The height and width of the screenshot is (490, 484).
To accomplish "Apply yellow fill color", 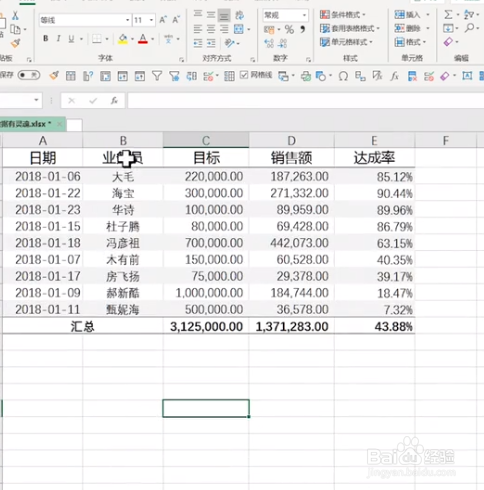I will 123,39.
